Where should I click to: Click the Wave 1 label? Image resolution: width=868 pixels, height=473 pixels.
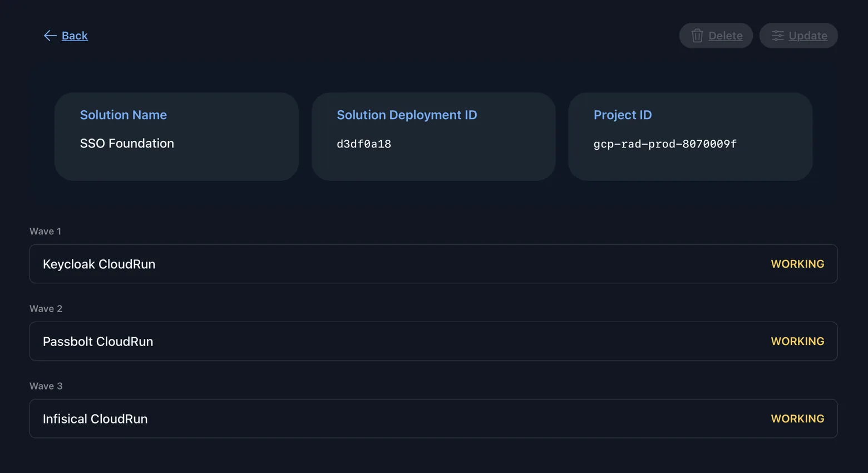(46, 231)
